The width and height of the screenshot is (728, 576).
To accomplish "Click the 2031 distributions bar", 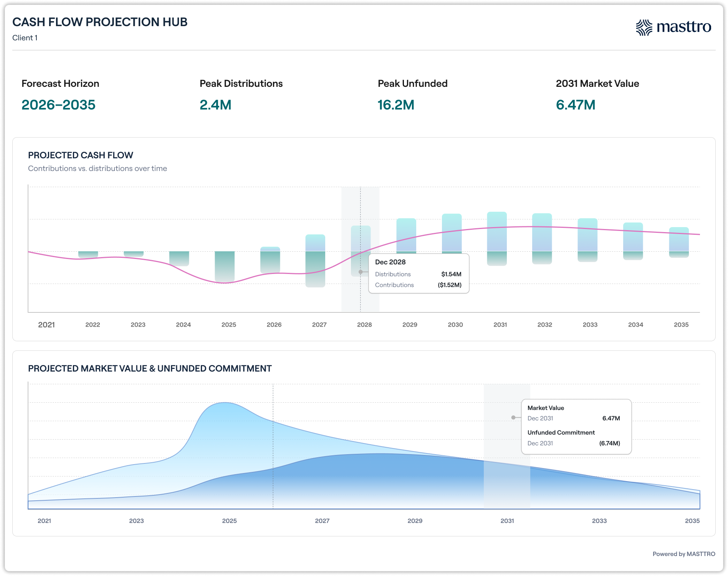I will (497, 231).
